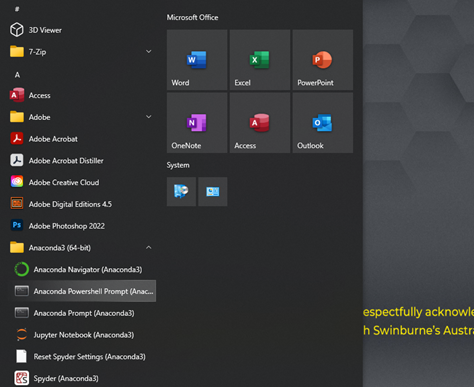Launch Anaconda Powershell Prompt
Image resolution: width=474 pixels, height=387 pixels.
tap(83, 291)
